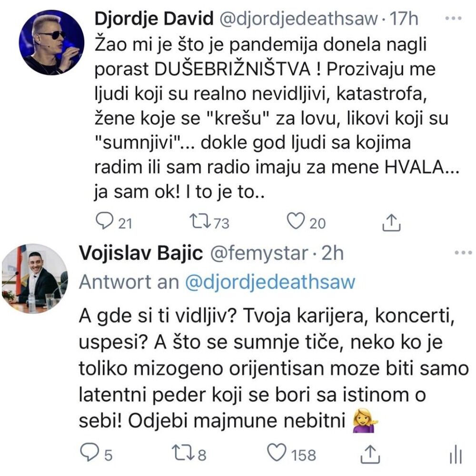Viewport: 476px width, 476px height.
Task: Reply to Djordje David's tweet
Action: point(104,221)
